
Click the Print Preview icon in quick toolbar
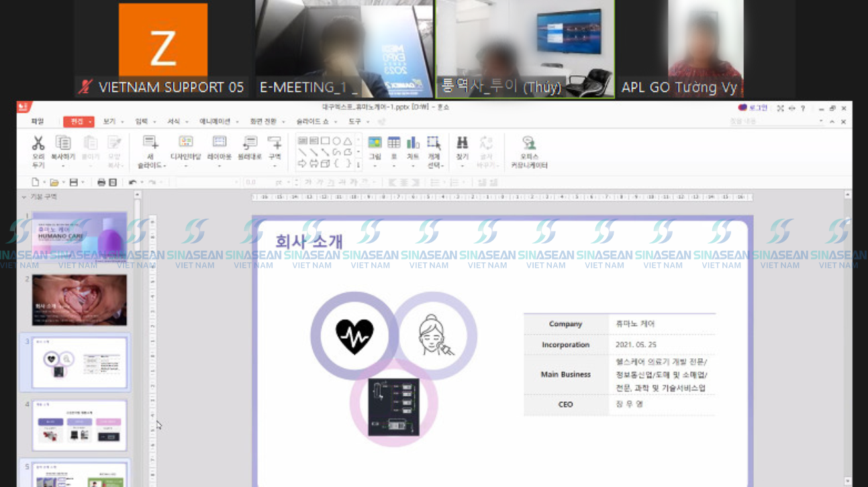(113, 182)
